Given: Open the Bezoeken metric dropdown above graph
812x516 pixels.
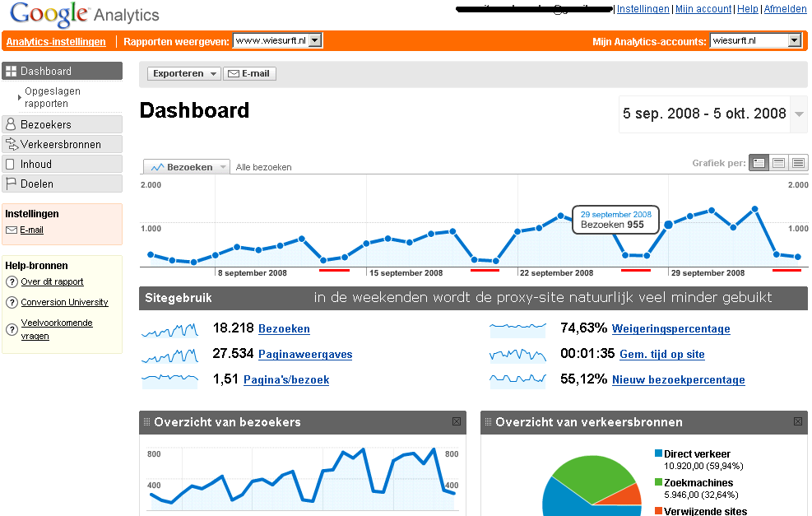Looking at the screenshot, I should [187, 167].
